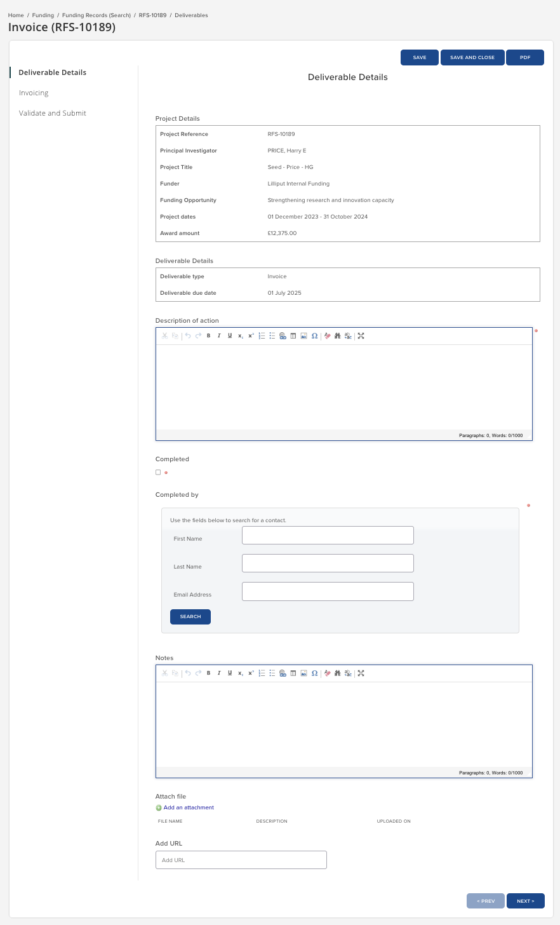Insert link in Description of action editor
The width and height of the screenshot is (560, 925).
[x=283, y=336]
